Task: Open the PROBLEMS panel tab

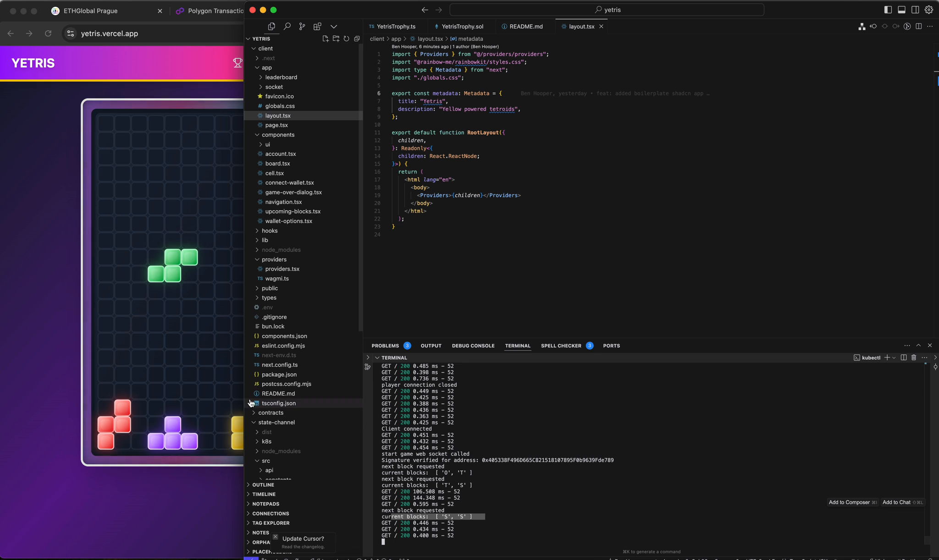Action: coord(391,346)
